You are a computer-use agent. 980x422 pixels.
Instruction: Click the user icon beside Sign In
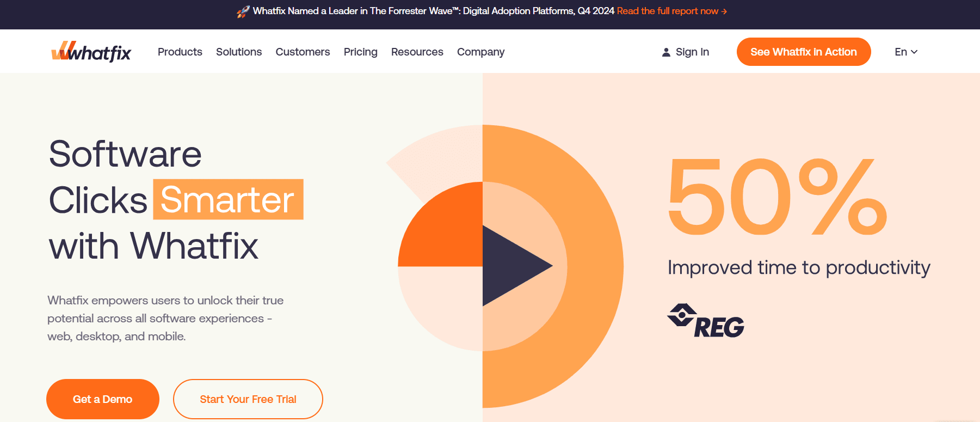click(x=666, y=52)
